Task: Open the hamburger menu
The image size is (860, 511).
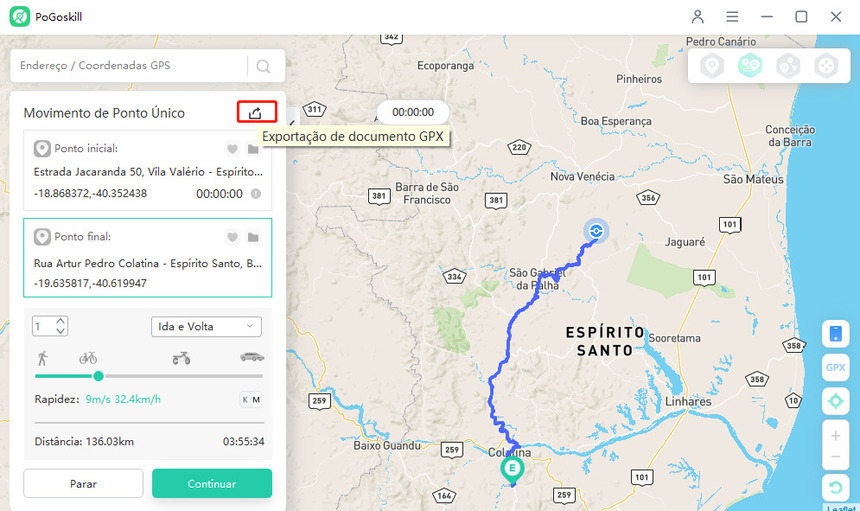Action: (x=733, y=17)
